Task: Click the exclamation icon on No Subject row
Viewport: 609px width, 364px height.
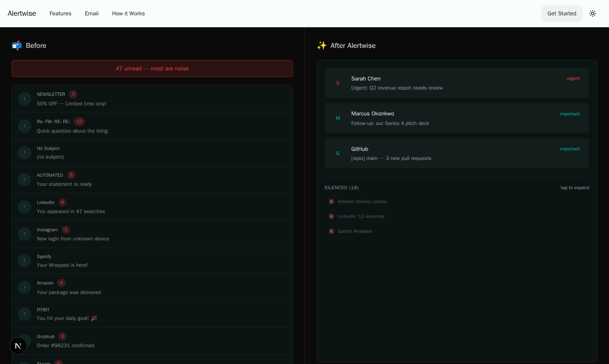Action: [x=24, y=153]
